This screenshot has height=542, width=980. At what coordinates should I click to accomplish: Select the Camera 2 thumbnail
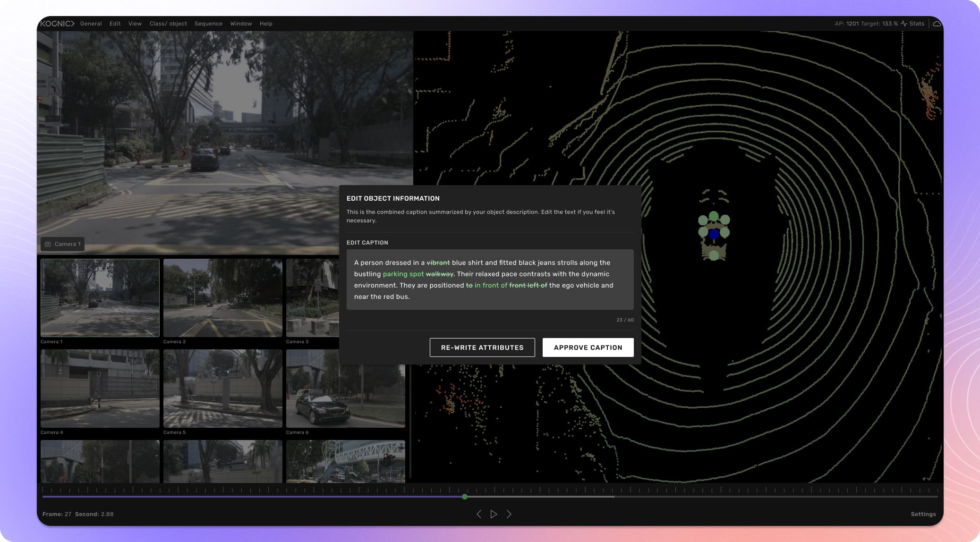[x=222, y=297]
